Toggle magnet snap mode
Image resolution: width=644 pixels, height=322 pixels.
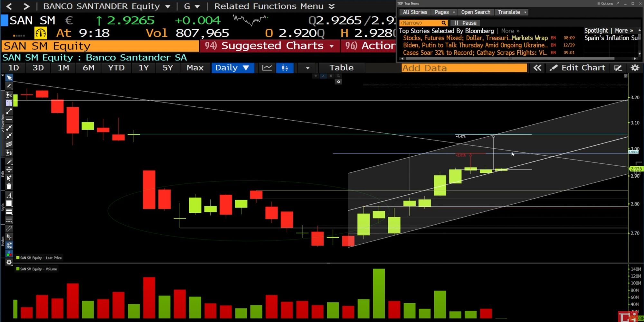click(x=9, y=246)
